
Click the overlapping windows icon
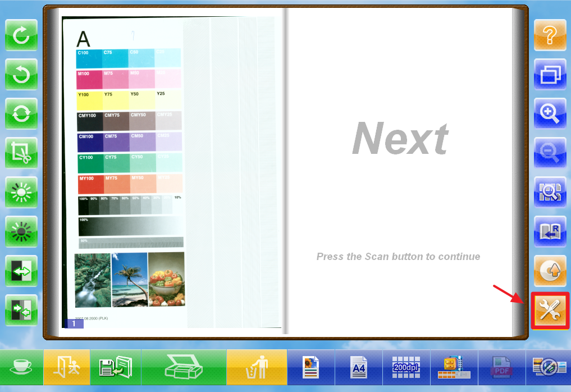(550, 75)
